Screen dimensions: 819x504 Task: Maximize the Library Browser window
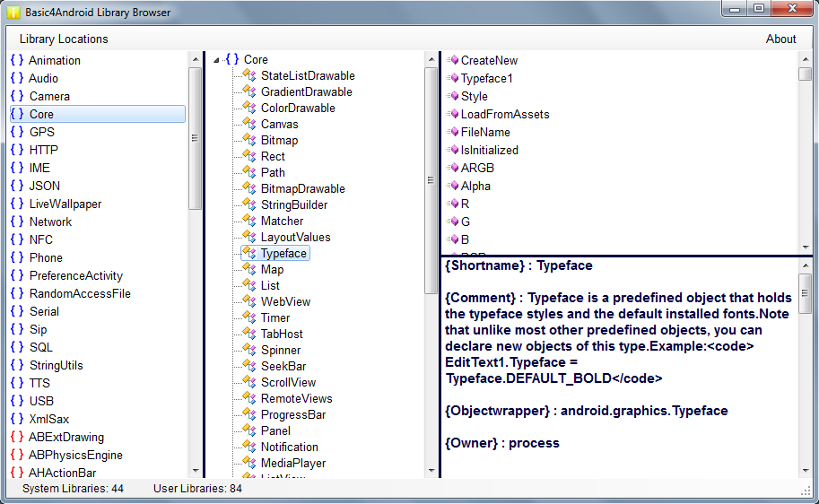click(x=759, y=8)
